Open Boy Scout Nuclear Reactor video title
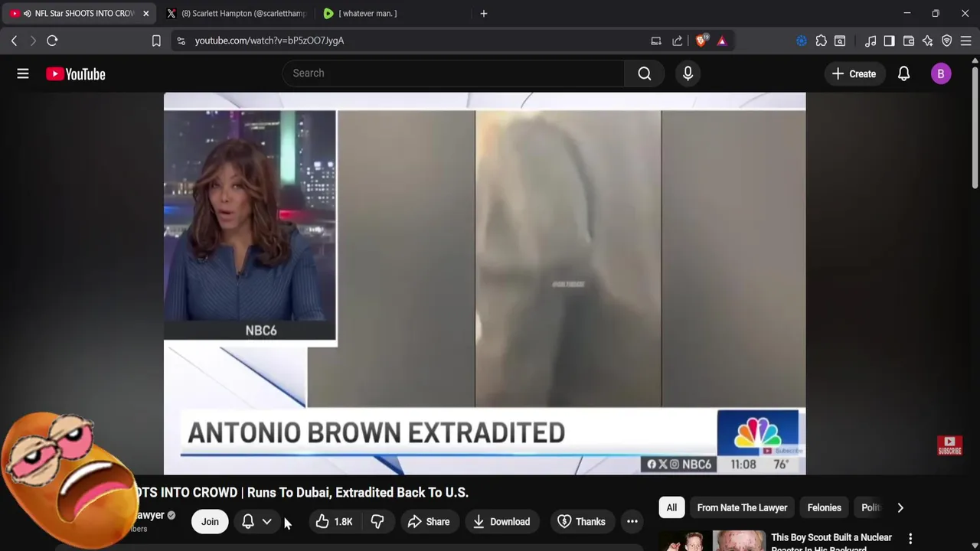Image resolution: width=980 pixels, height=551 pixels. [x=831, y=543]
